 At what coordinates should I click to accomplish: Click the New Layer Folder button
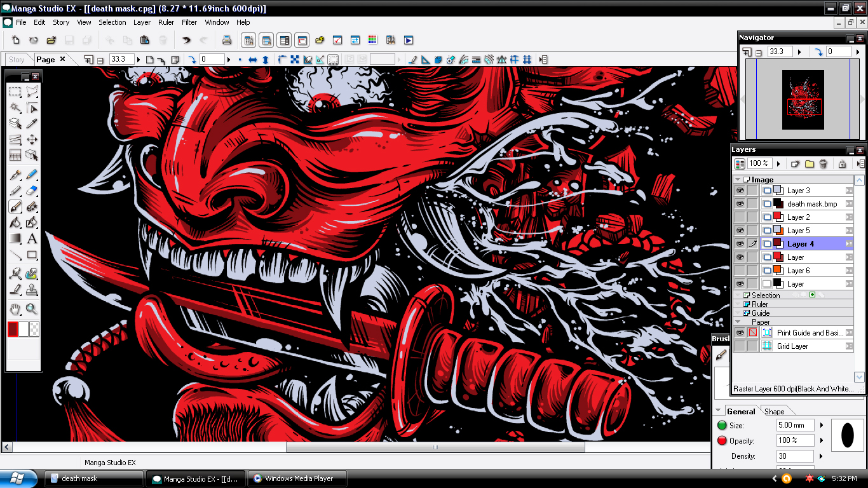810,163
